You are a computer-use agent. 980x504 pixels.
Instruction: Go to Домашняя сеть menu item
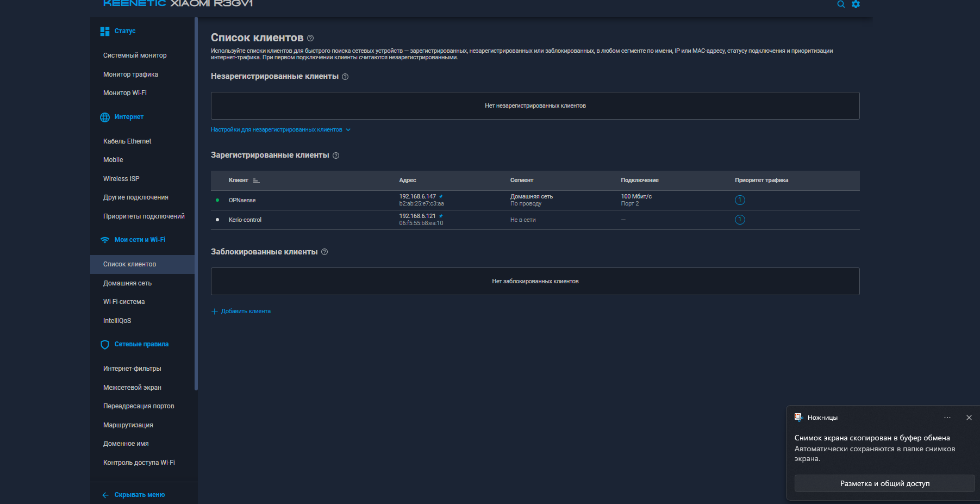tap(127, 283)
